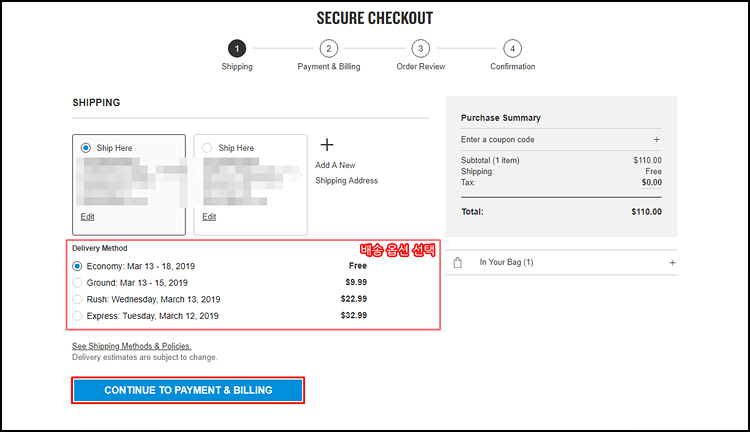Click step 4 Confirmation circle
750x432 pixels.
tap(512, 48)
